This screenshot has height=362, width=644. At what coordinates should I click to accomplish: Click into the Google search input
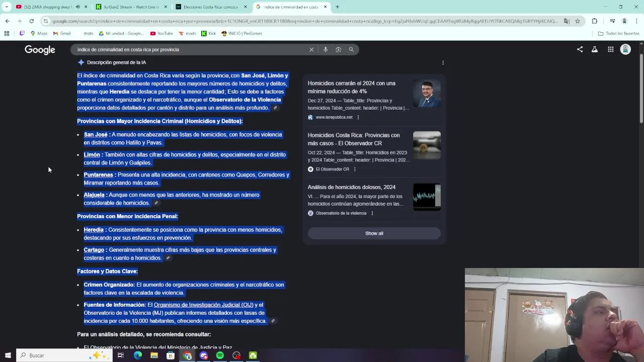(x=191, y=50)
